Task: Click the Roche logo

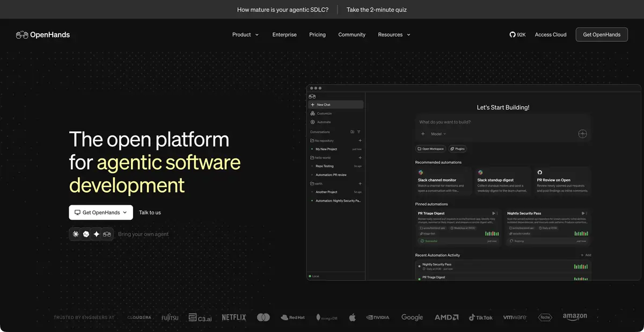Action: pos(545,317)
